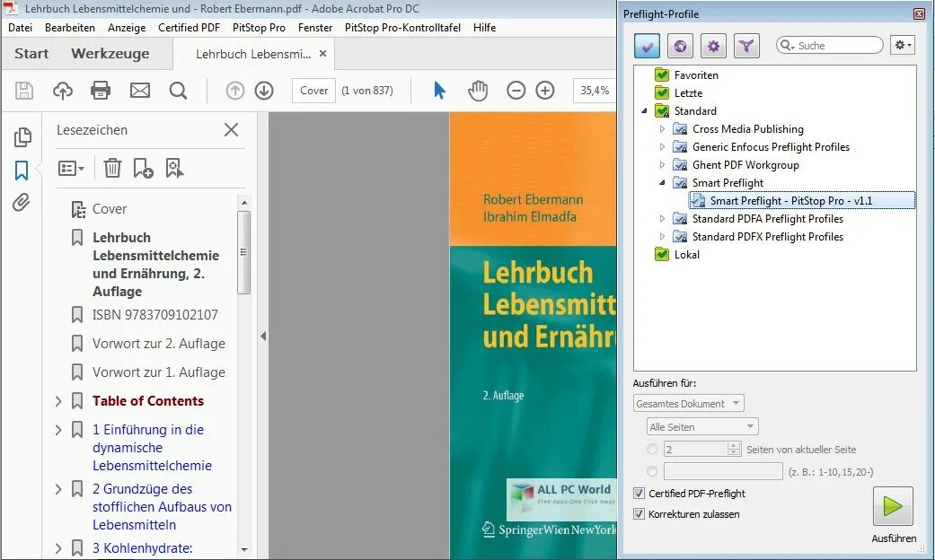Open bookmark options dropdown menu
935x560 pixels.
coord(72,169)
